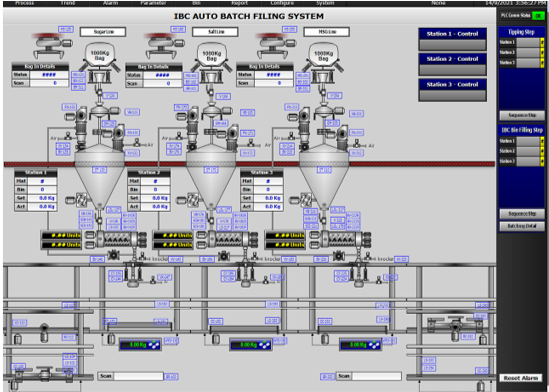The width and height of the screenshot is (549, 392).
Task: Click the 1000Kg Bag on Salt Line
Action: (211, 55)
